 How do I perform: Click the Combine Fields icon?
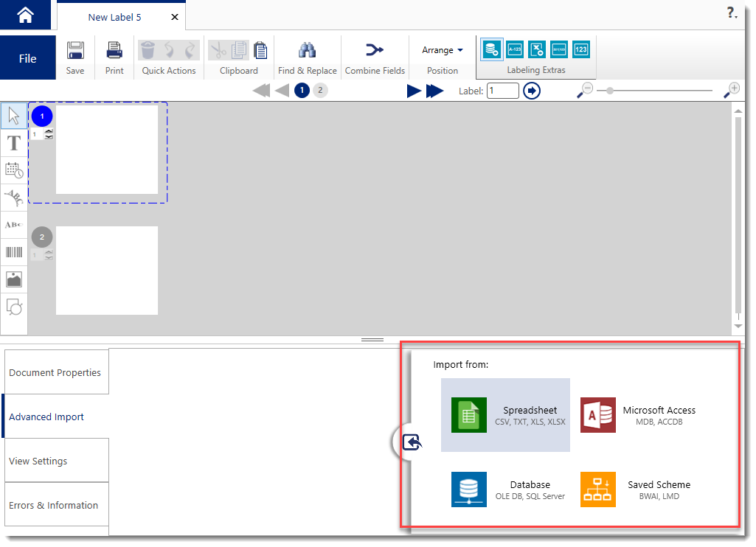375,50
